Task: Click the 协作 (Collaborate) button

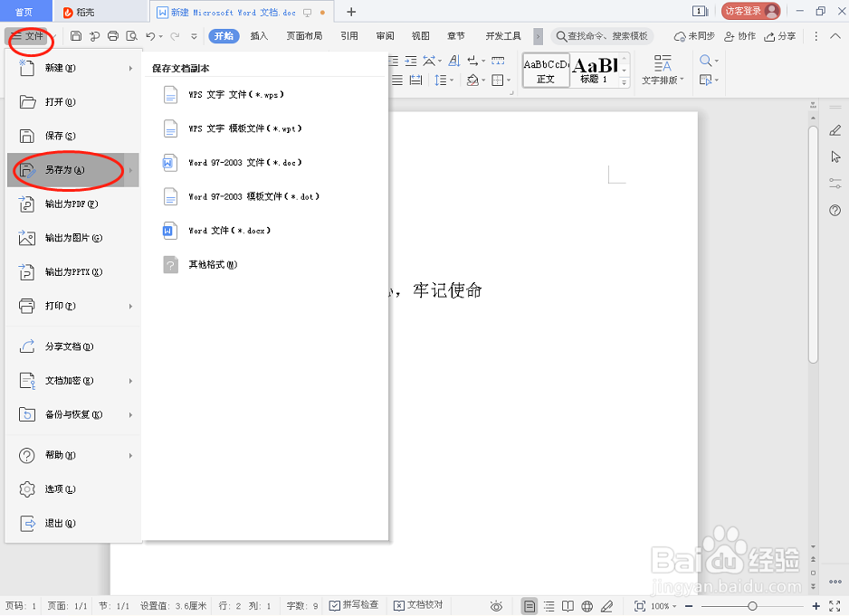Action: [739, 36]
